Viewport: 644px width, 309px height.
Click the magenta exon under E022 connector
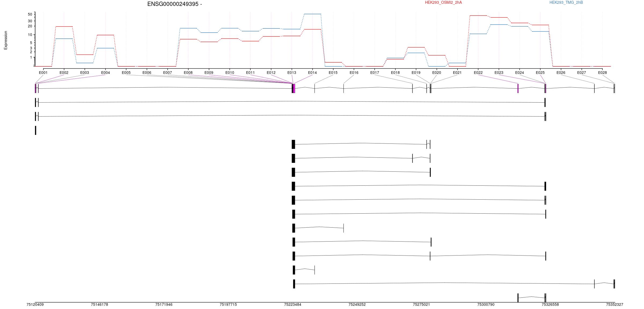518,88
